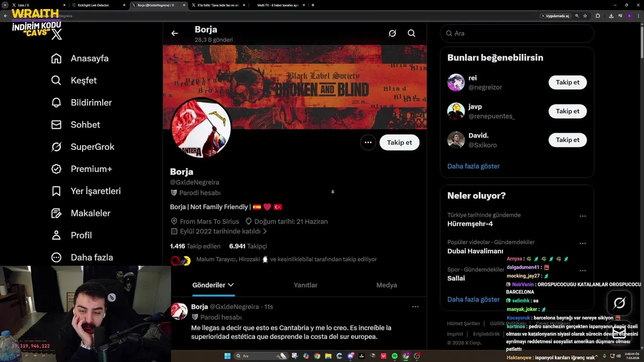Click Grok icon in Borja profile header
The image size is (644, 362).
(392, 33)
